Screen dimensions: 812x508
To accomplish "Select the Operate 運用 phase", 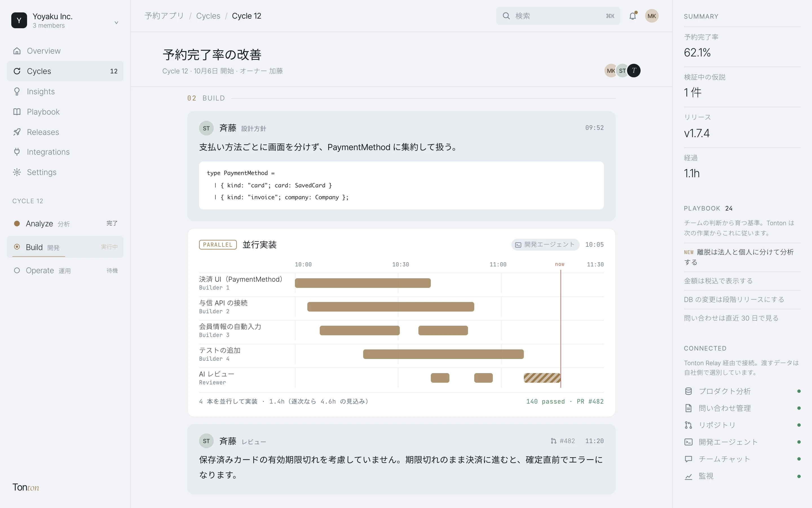I will pos(65,270).
